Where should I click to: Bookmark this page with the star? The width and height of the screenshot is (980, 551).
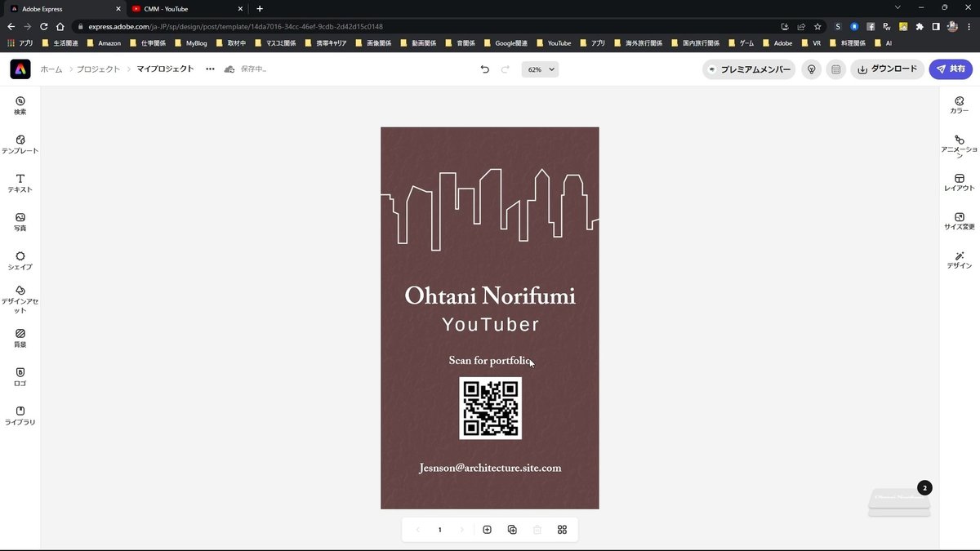pos(817,26)
